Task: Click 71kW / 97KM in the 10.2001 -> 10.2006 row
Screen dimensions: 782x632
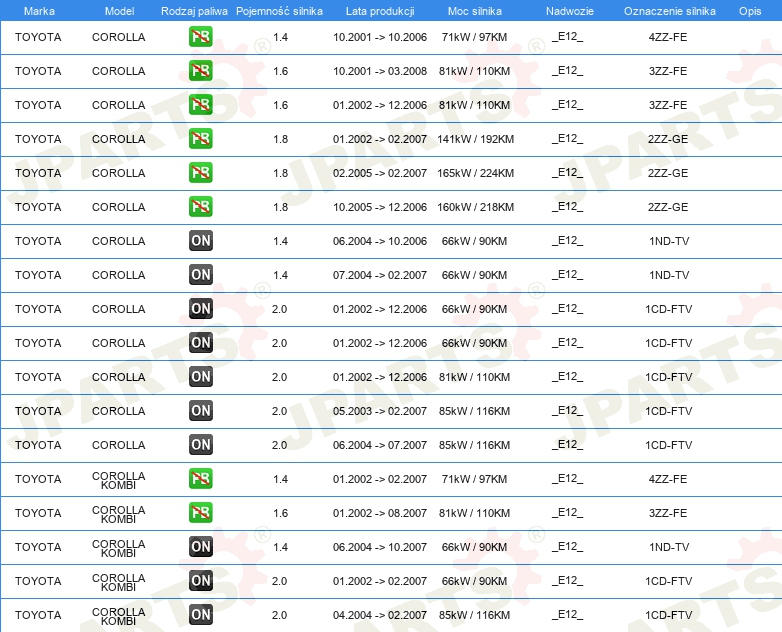Action: click(474, 37)
